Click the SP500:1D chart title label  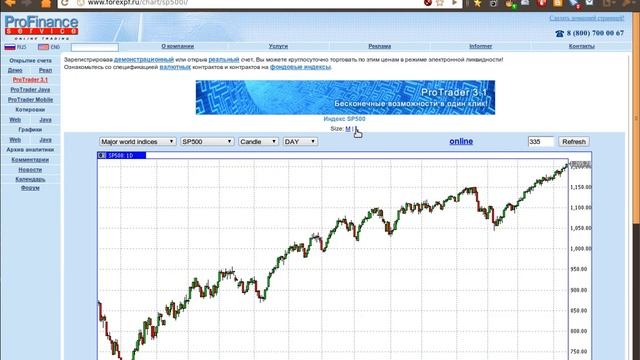[120, 156]
